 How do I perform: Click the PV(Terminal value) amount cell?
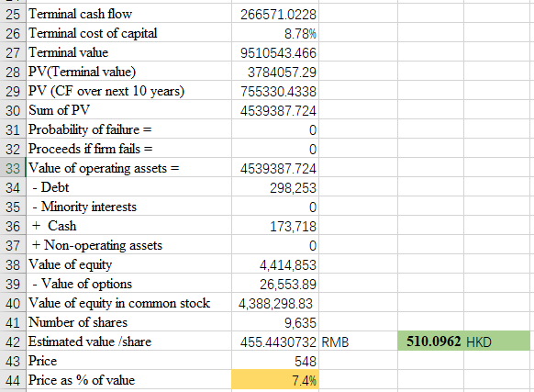point(275,72)
